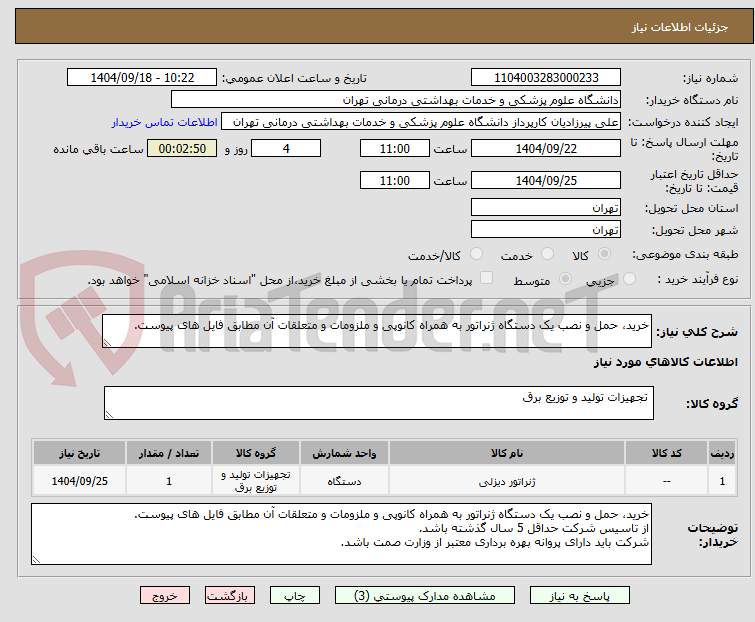
Task: Click the ژنراتور دیزلی table cell
Action: pos(507,481)
